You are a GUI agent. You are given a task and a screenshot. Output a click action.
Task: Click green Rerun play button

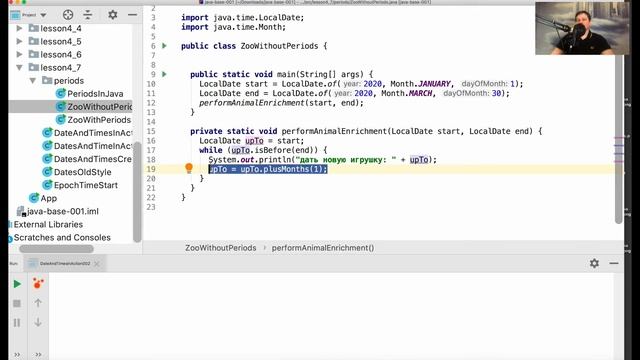coord(17,284)
